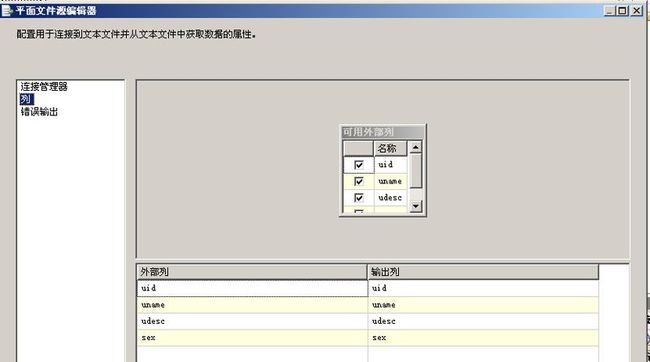The image size is (650, 362).
Task: Click the 外部列 column header
Action: click(x=252, y=272)
